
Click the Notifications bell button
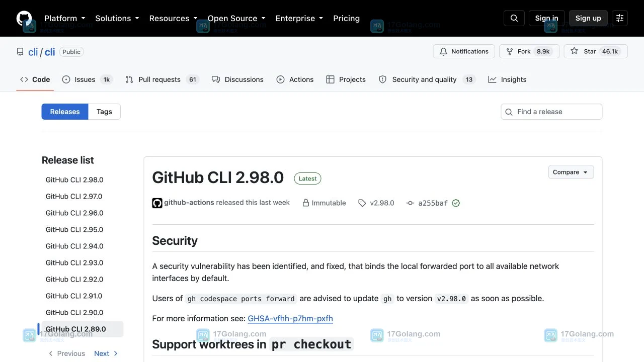tap(464, 51)
